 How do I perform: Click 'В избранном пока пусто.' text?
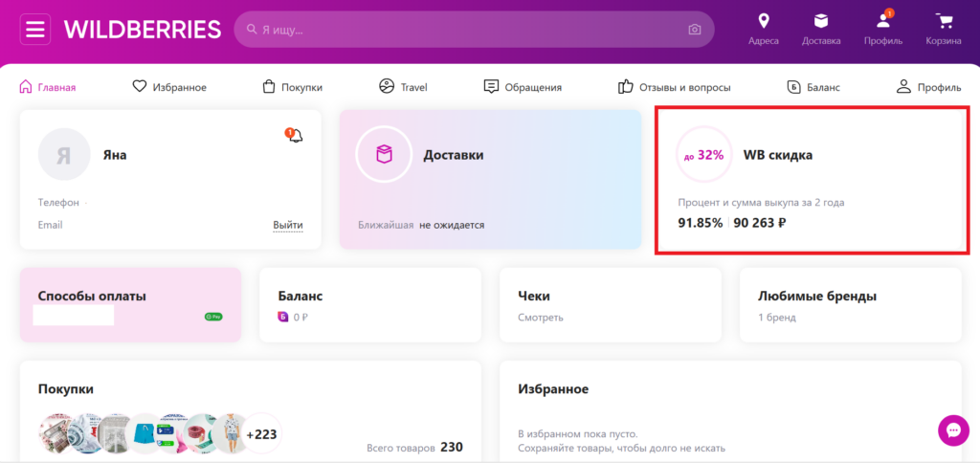click(578, 433)
